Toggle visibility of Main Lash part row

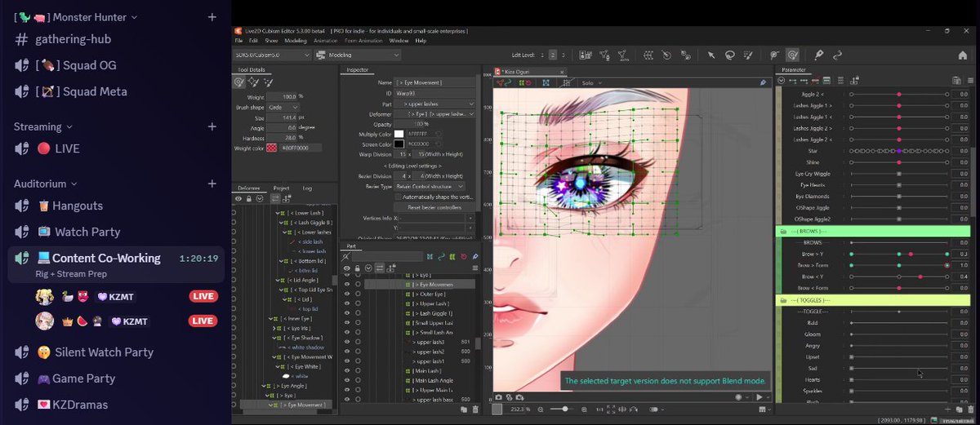(347, 370)
